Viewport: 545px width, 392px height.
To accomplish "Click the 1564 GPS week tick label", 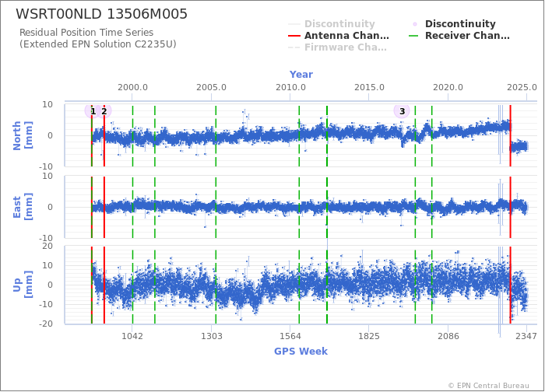I will pos(290,336).
